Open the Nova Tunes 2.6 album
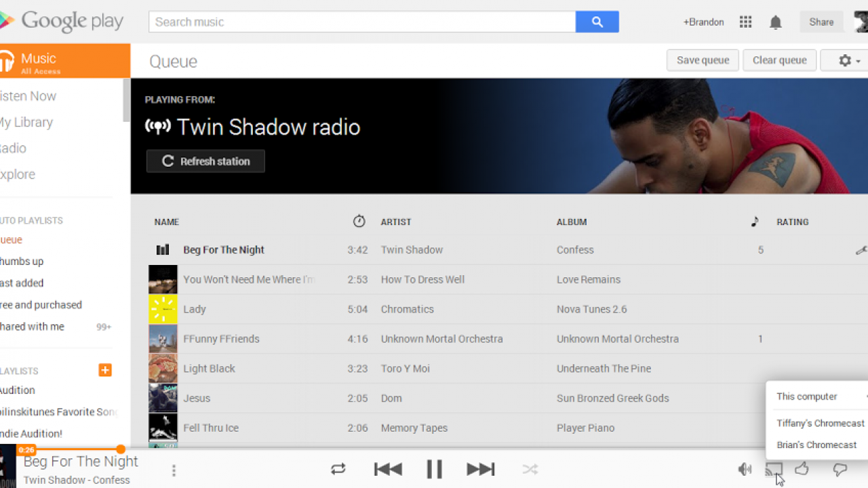 (592, 309)
